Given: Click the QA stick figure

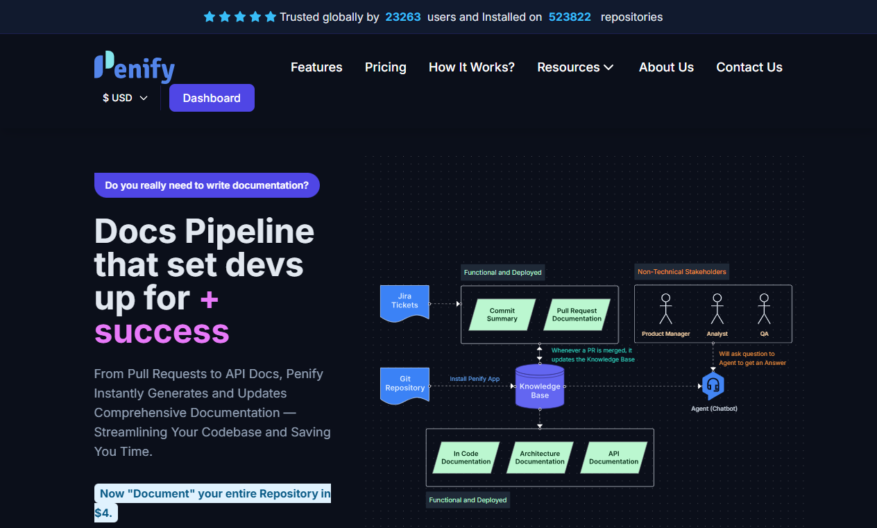Looking at the screenshot, I should point(764,309).
